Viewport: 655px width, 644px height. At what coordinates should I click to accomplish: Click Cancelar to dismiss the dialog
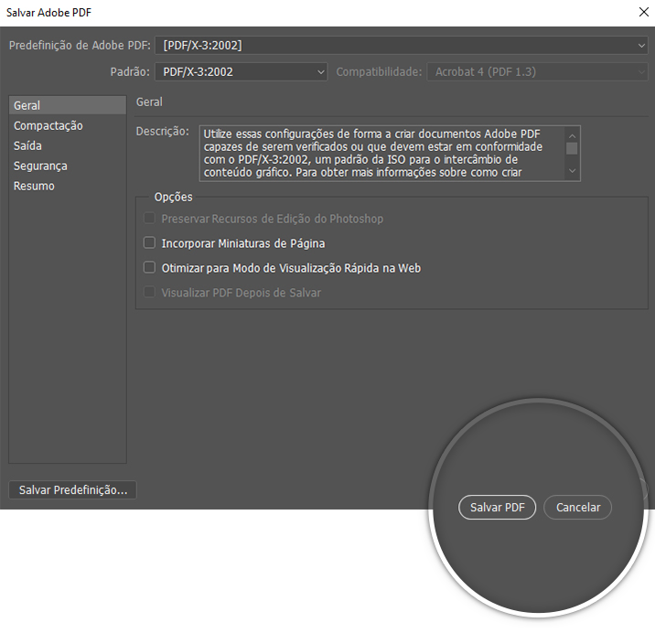coord(578,508)
